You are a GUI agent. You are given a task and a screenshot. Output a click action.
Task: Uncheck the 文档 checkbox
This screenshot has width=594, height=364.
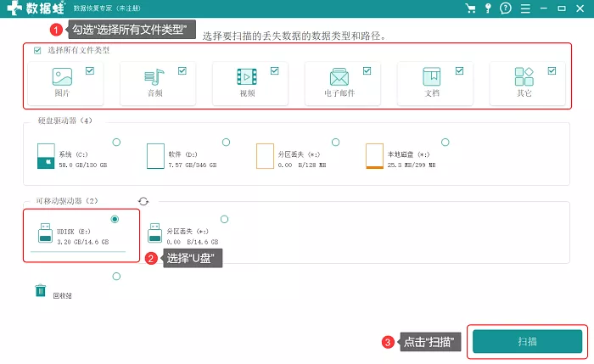click(x=460, y=70)
